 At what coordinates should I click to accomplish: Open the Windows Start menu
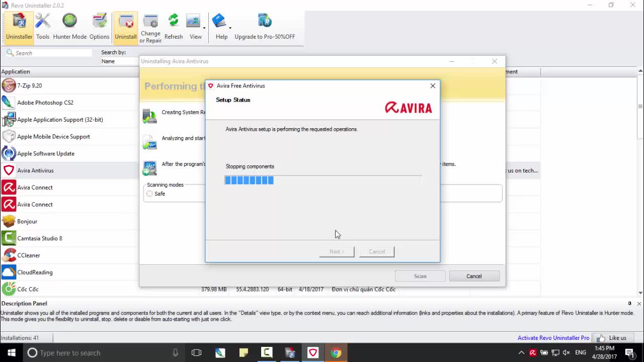[12, 352]
